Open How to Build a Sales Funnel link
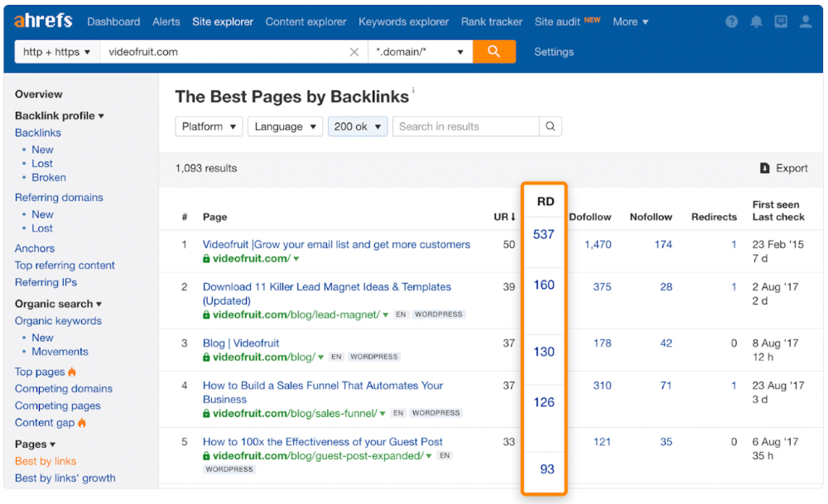 click(323, 392)
